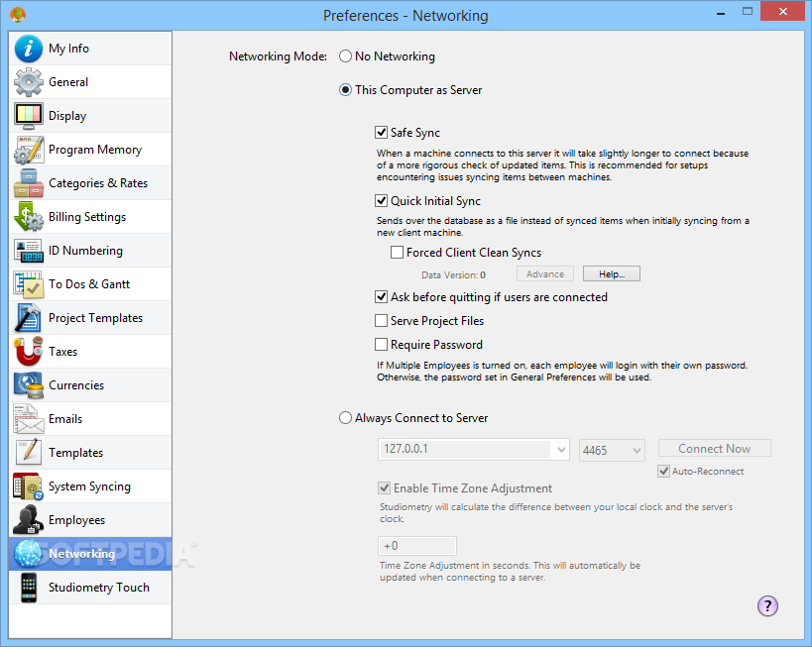Click the Categories & Rates boxes icon

click(x=29, y=183)
